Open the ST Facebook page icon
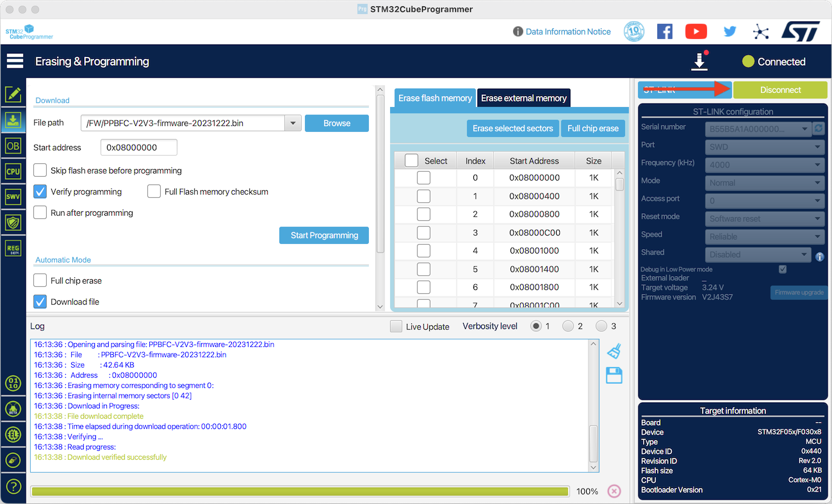 (x=665, y=31)
